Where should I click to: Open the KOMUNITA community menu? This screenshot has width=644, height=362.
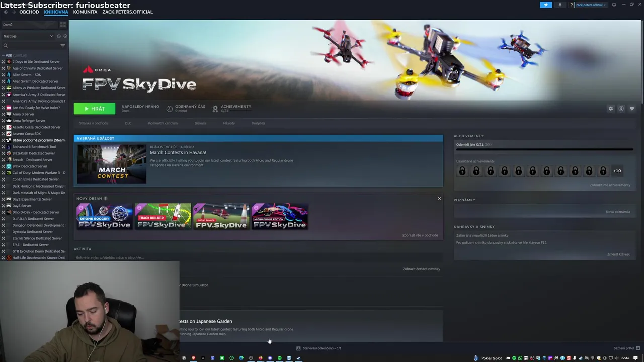click(x=85, y=12)
